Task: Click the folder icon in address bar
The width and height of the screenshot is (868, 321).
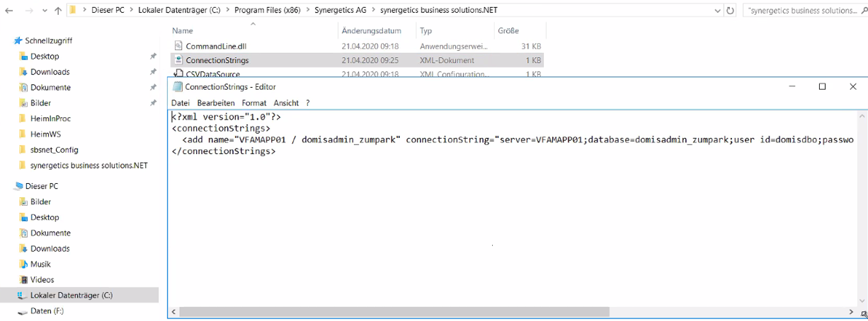Action: [73, 11]
